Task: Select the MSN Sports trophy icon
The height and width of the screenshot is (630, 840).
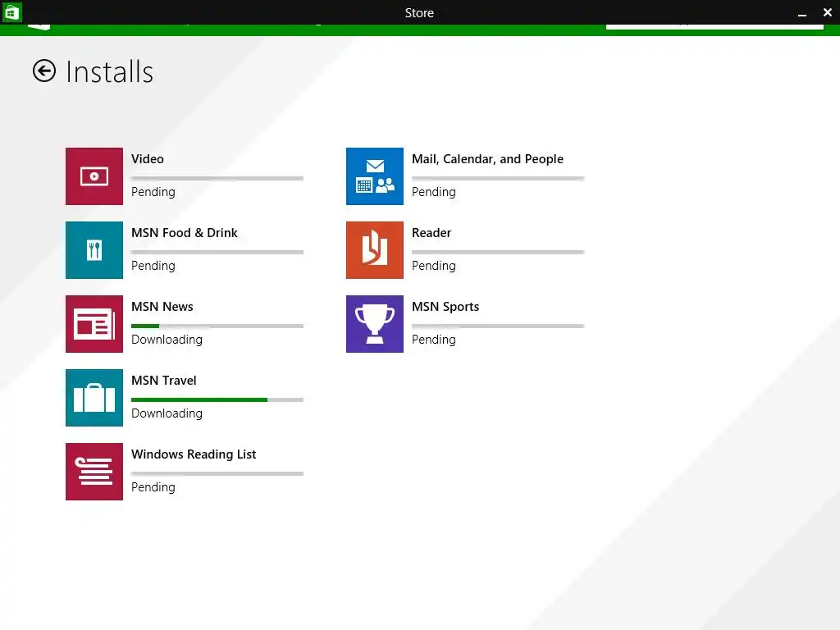Action: (x=375, y=324)
